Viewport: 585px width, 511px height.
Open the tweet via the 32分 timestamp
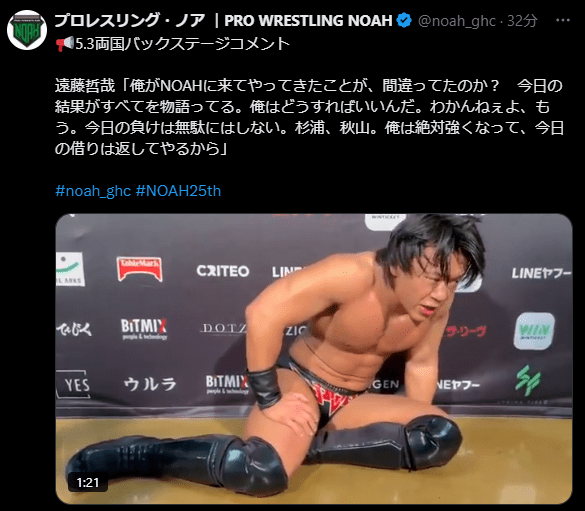[522, 21]
